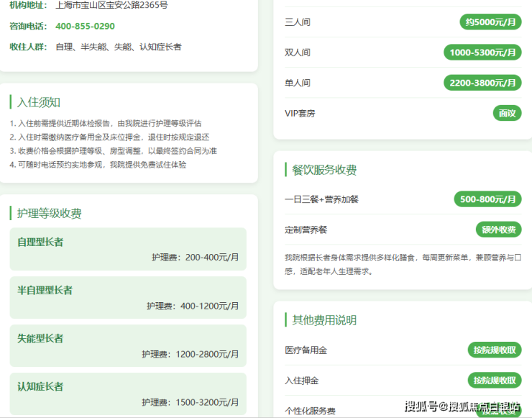The height and width of the screenshot is (418, 532).
Task: Open the 自理型长者 care level card
Action: pos(128,249)
